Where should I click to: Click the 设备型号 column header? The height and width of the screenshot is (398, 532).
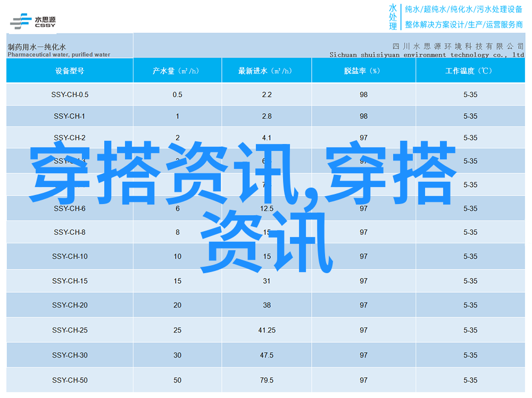tap(70, 71)
